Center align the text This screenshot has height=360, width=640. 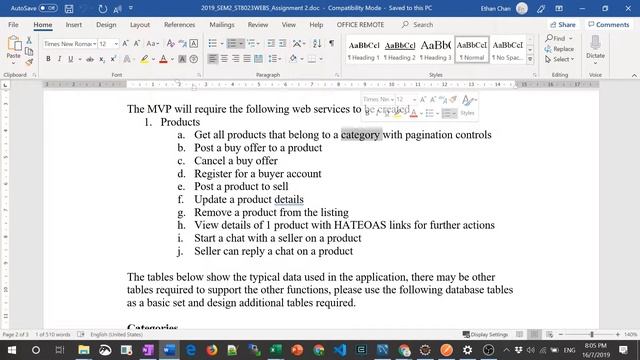tap(224, 59)
